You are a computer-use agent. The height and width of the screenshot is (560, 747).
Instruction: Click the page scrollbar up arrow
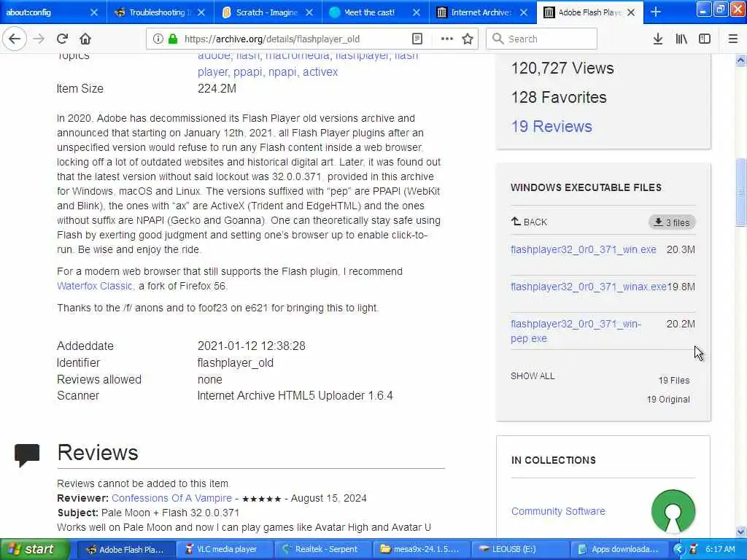[740, 60]
